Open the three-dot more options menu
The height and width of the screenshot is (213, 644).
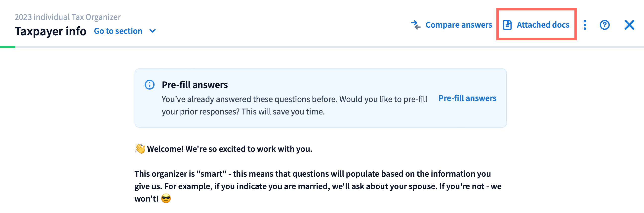(585, 25)
